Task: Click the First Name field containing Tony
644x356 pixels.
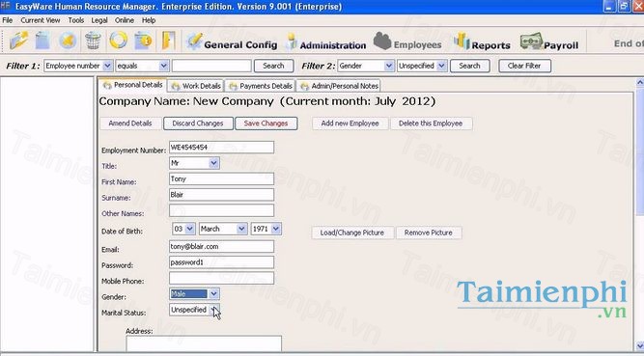Action: coord(221,178)
